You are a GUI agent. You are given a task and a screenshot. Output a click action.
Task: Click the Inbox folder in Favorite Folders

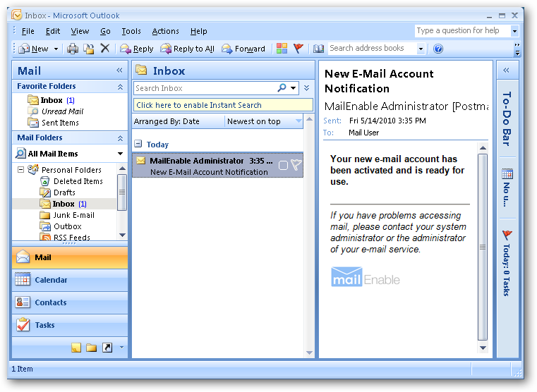tap(51, 100)
